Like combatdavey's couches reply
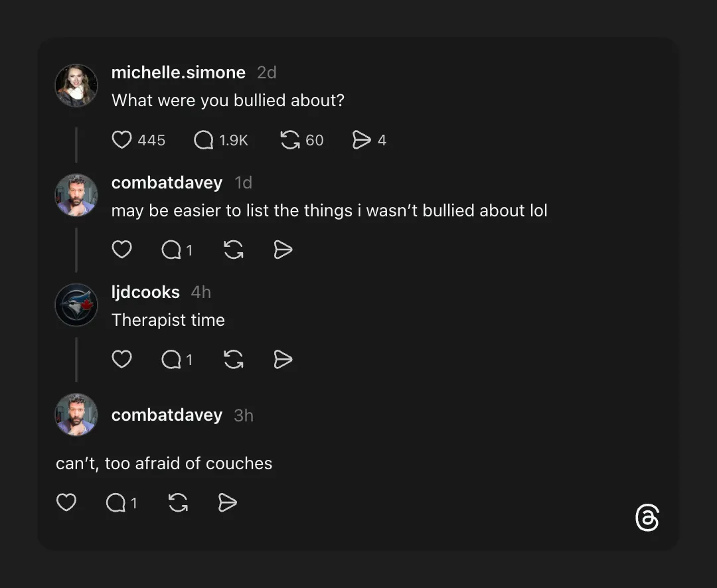717x588 pixels. tap(66, 502)
